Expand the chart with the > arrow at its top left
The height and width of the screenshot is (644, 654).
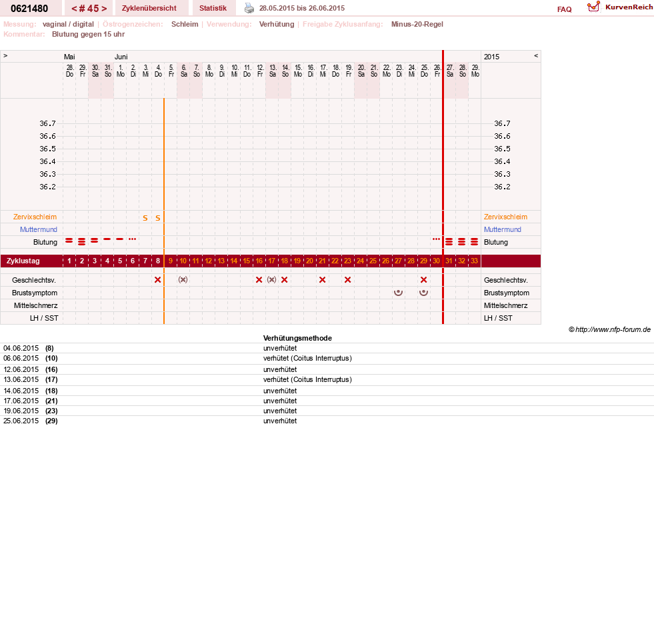5,55
